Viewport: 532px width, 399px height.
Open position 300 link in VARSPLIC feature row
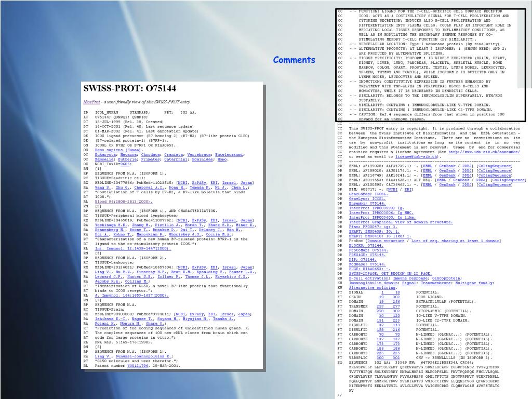pos(380,358)
